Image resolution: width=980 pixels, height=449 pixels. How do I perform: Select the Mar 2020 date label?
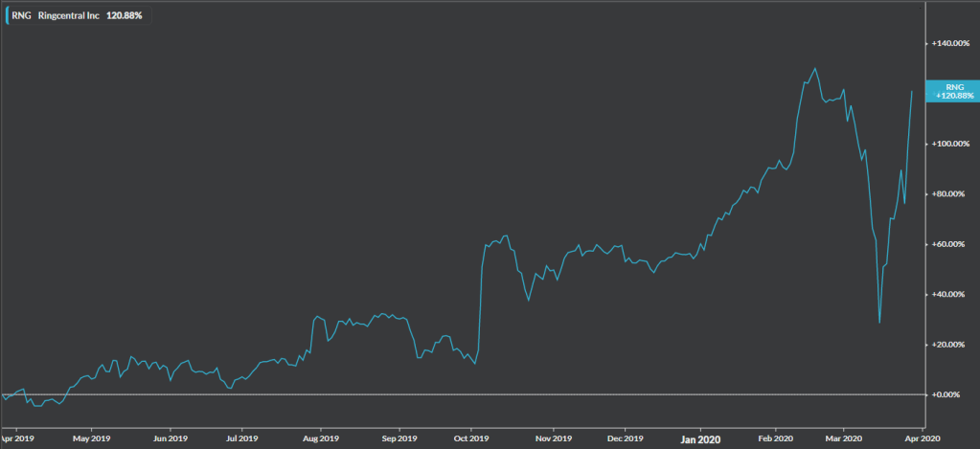(x=843, y=439)
